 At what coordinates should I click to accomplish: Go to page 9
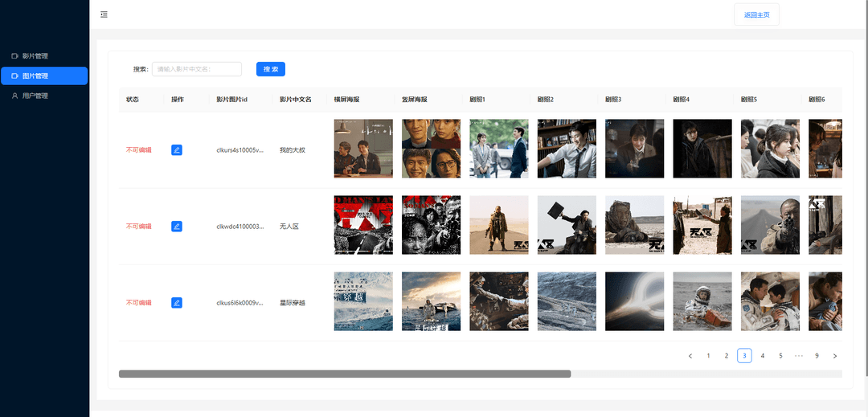817,356
